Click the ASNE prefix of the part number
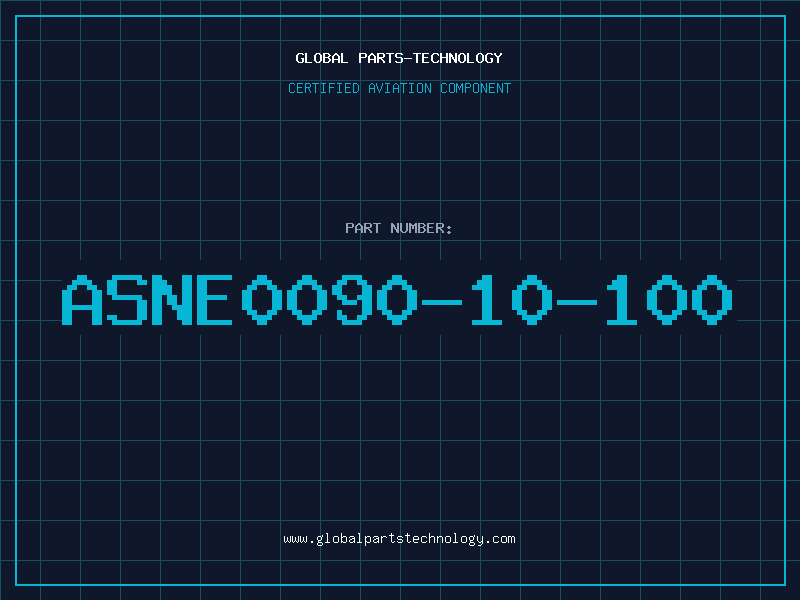This screenshot has height=600, width=800. (x=147, y=300)
